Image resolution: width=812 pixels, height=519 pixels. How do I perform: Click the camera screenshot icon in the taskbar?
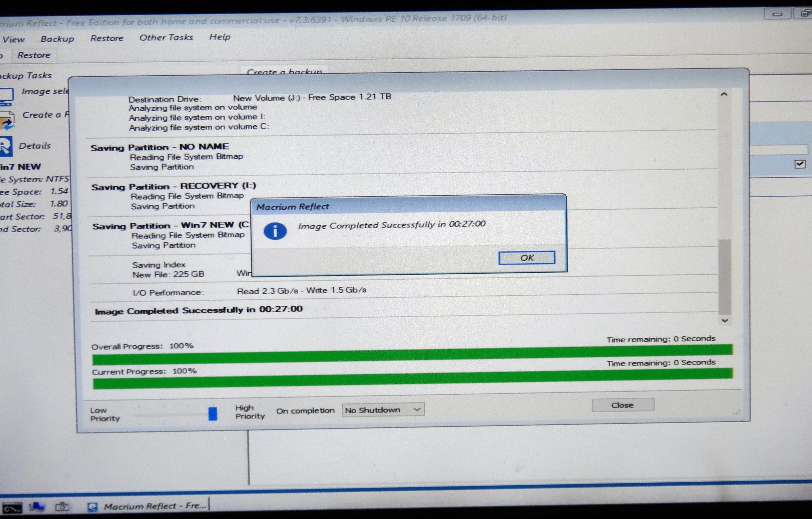point(63,506)
